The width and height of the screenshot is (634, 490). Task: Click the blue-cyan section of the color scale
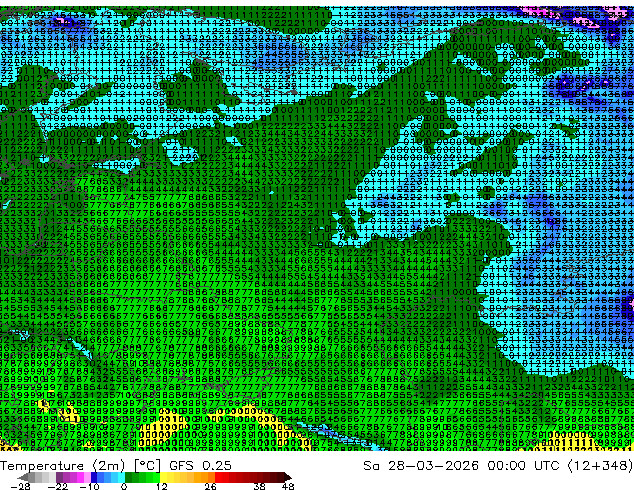click(x=108, y=477)
